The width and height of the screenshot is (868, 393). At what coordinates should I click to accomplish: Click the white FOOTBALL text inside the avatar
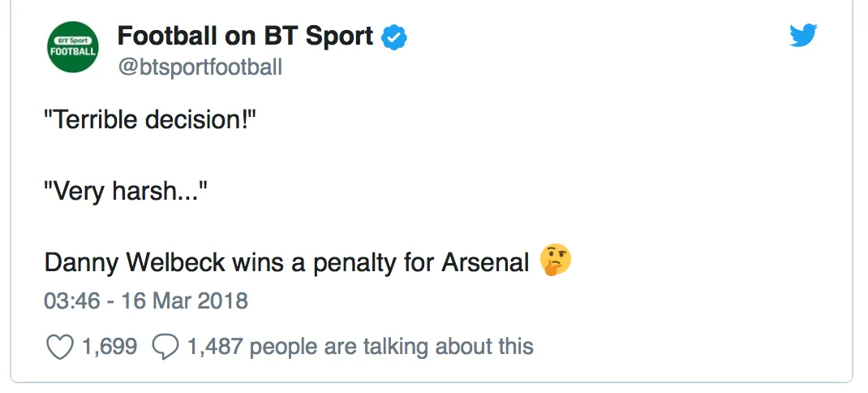72,51
